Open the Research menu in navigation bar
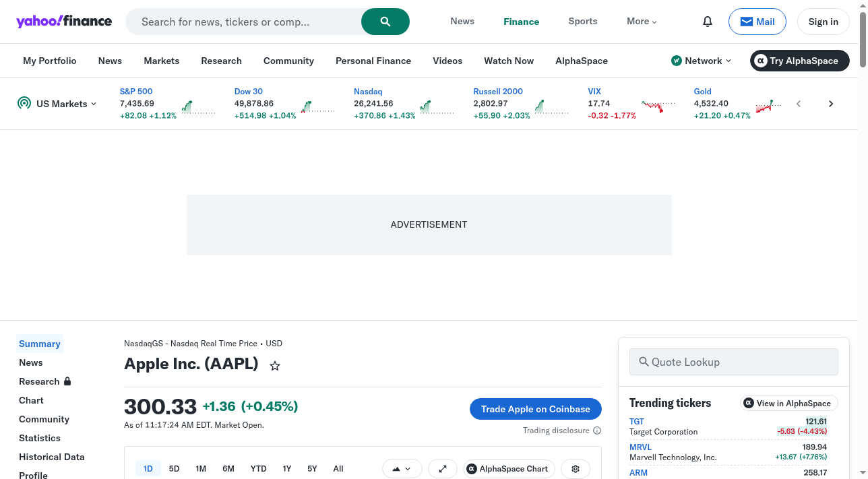 click(x=221, y=61)
